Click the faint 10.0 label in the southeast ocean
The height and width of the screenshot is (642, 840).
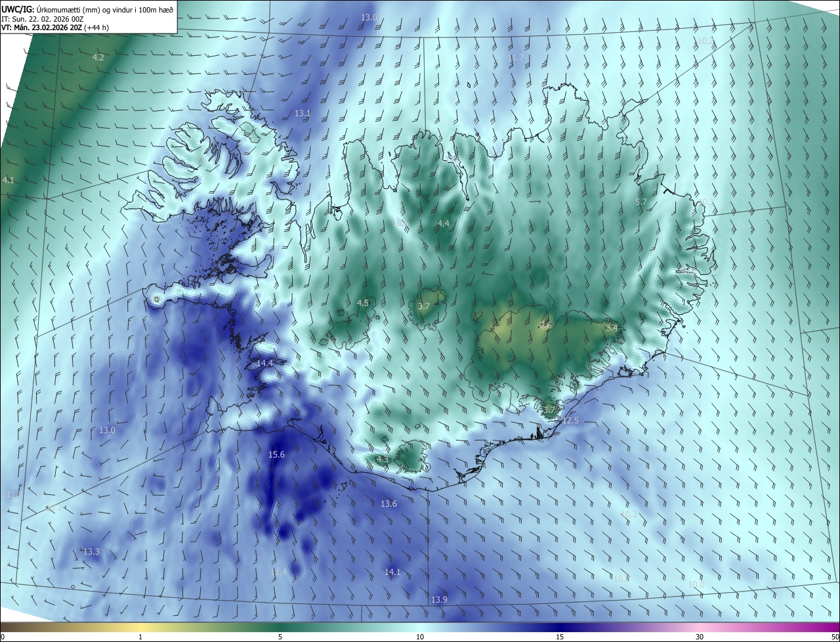point(696,584)
